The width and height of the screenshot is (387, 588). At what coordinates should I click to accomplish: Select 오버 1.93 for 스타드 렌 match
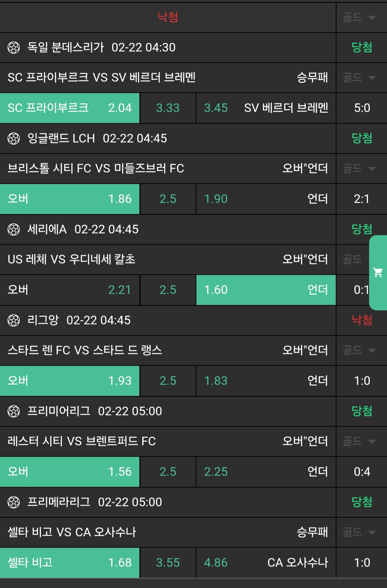pyautogui.click(x=70, y=381)
